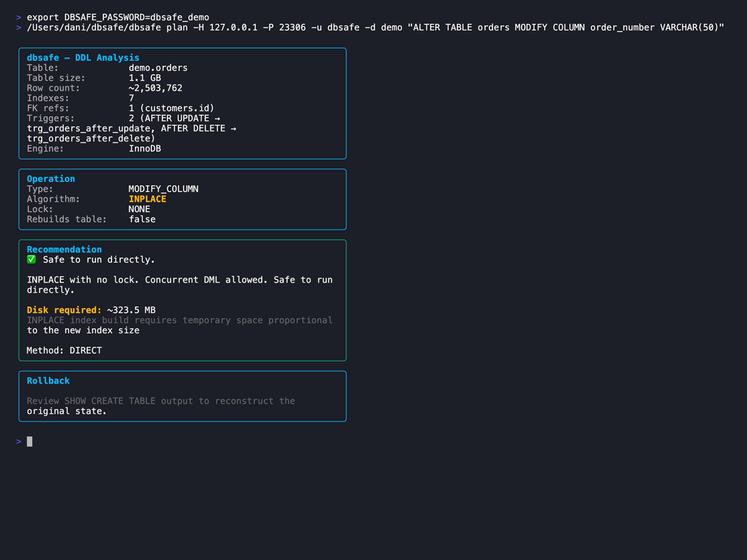This screenshot has height=560, width=747.
Task: Click the prompt chevron beside the dbsafe command
Action: coord(19,27)
